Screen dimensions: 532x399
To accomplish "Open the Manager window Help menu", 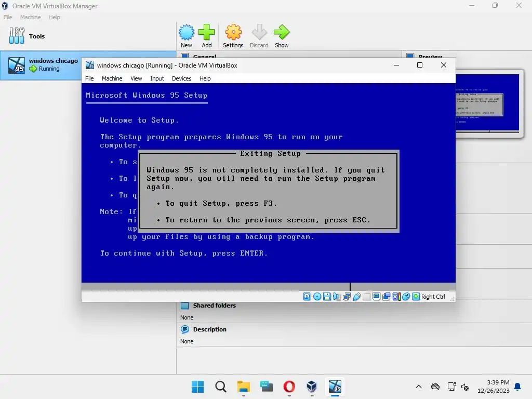I will click(54, 17).
